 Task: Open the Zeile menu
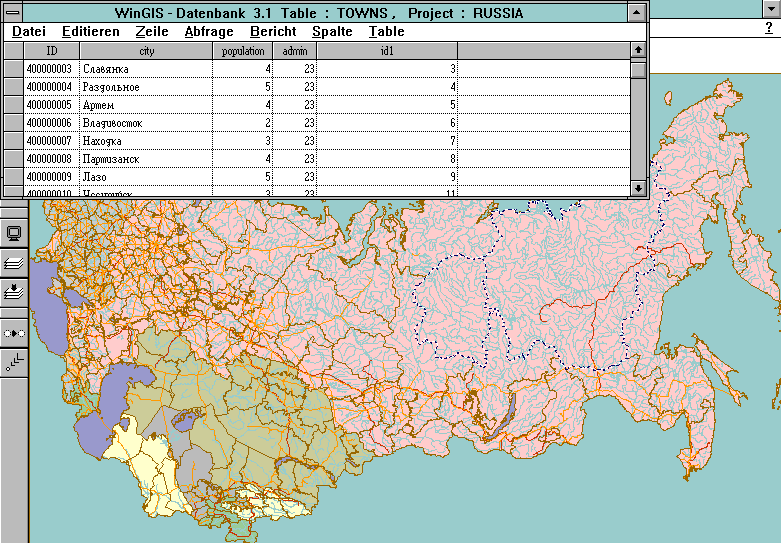click(x=152, y=31)
